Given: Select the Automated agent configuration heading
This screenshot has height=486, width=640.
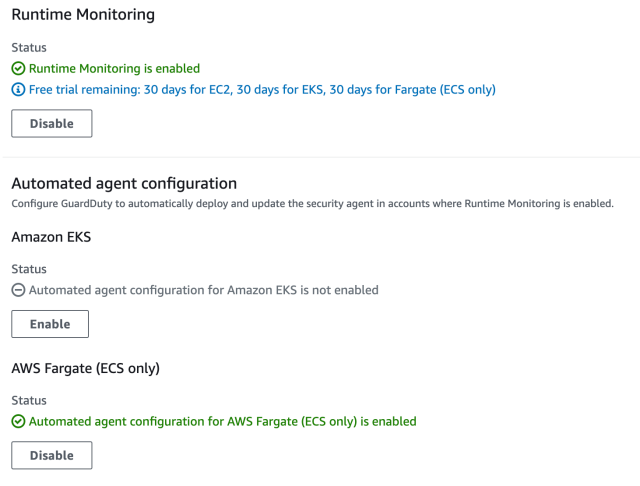Looking at the screenshot, I should tap(124, 183).
